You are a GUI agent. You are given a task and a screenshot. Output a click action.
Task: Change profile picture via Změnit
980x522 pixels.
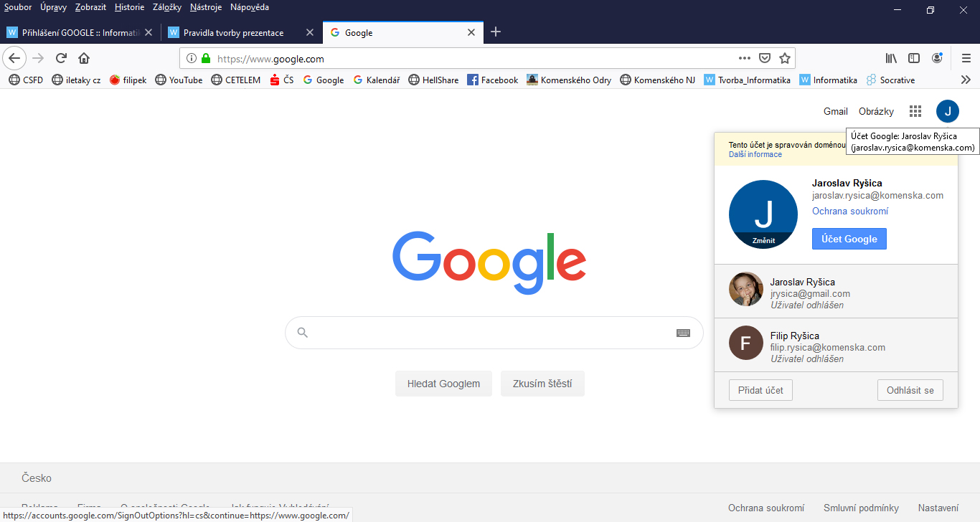point(763,241)
